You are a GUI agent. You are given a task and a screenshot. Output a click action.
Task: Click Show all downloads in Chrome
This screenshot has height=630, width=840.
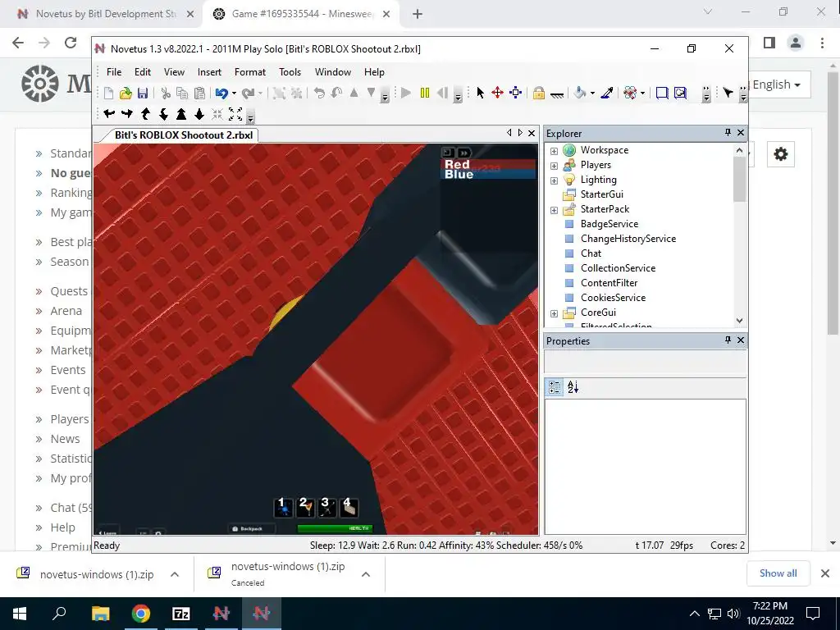pos(778,573)
